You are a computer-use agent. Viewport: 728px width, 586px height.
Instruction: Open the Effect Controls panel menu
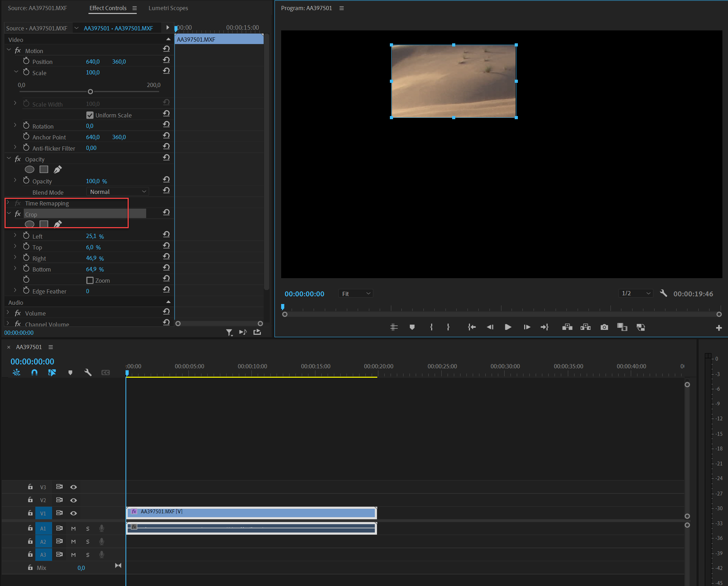[135, 8]
